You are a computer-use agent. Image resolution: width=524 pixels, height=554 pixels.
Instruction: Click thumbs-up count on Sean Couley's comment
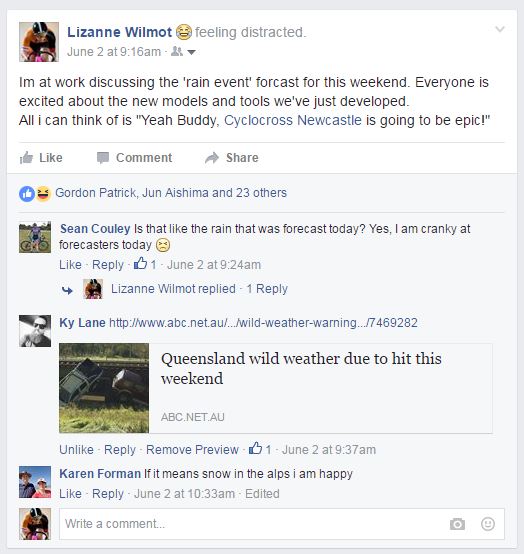click(x=145, y=264)
